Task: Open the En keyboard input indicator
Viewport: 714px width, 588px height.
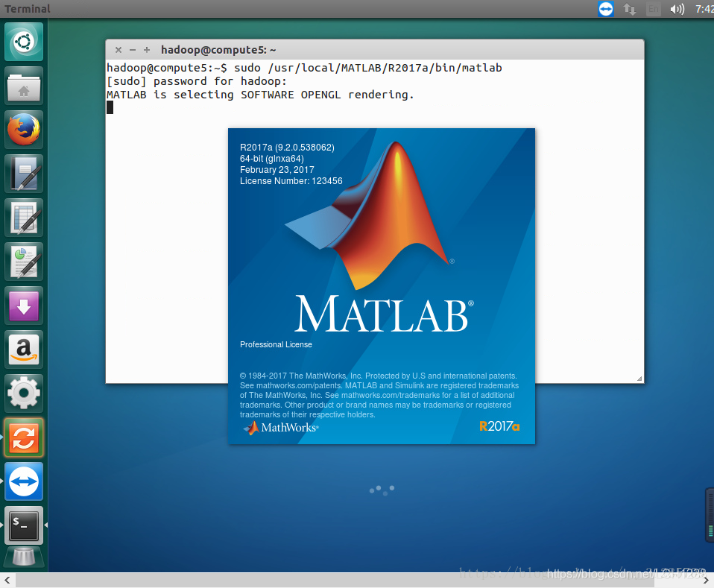Action: tap(654, 9)
